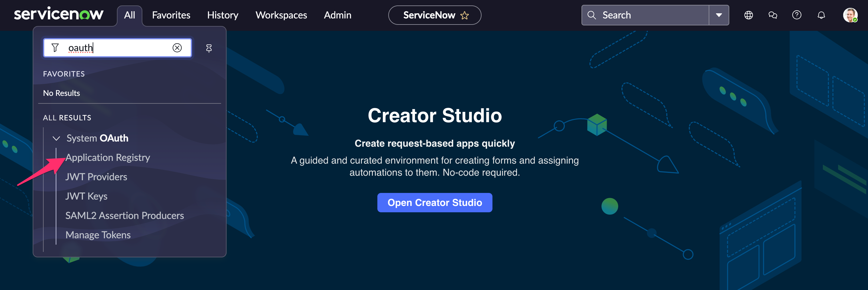
Task: Select Manage Tokens under System OAuth
Action: point(98,234)
